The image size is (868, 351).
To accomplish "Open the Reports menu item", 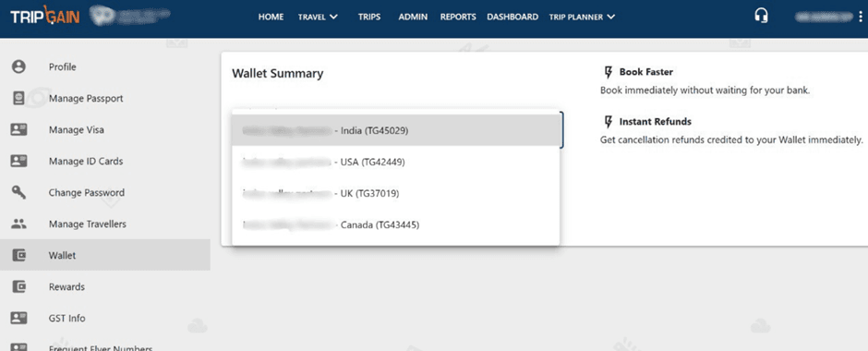I will 458,17.
